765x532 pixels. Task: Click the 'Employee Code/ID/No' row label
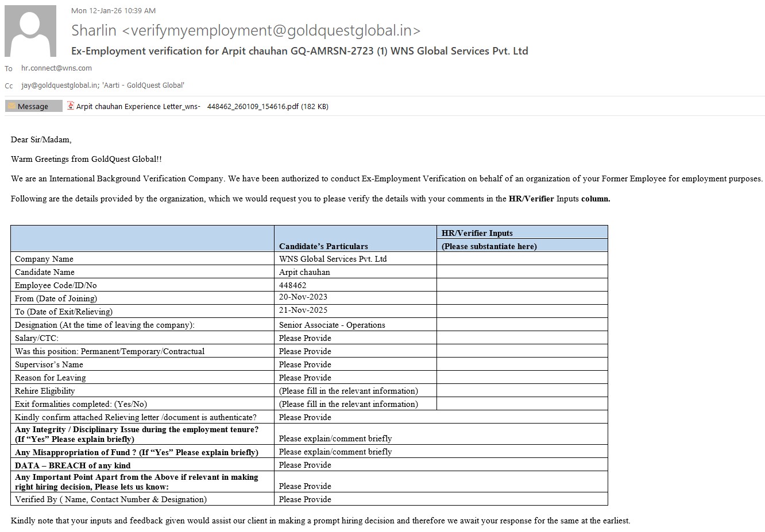coord(56,285)
